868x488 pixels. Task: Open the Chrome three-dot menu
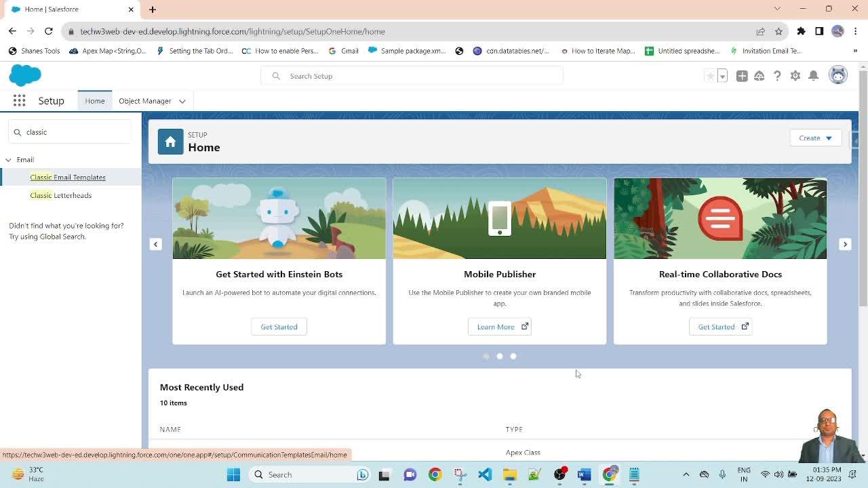[x=856, y=31]
